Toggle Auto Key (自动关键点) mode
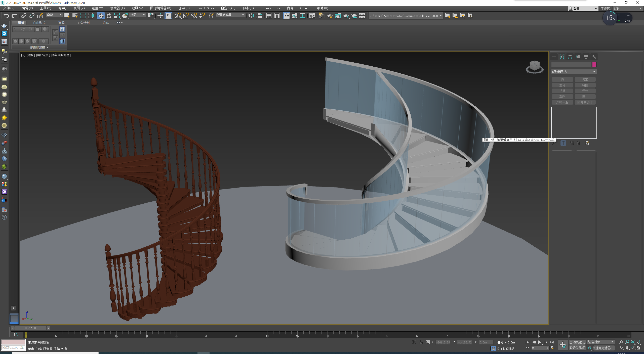This screenshot has height=354, width=644. (577, 342)
